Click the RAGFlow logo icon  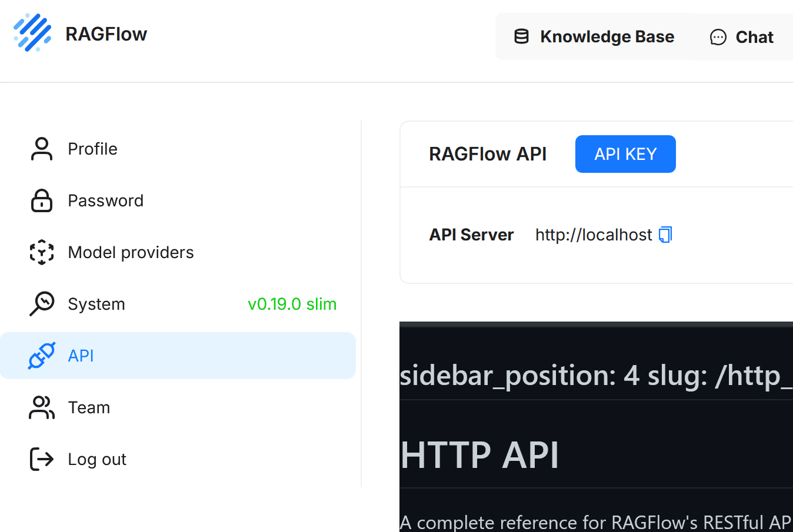[x=32, y=32]
